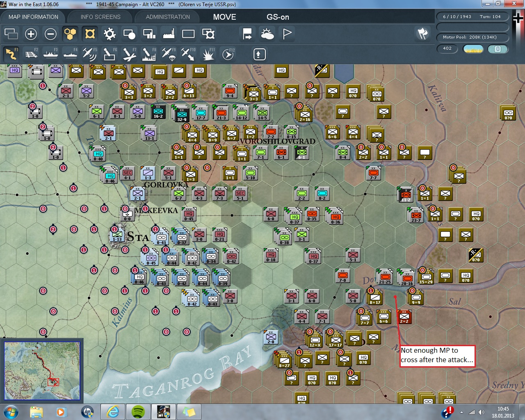
Task: Click the light-blue 0 indicator button
Action: coord(498,49)
